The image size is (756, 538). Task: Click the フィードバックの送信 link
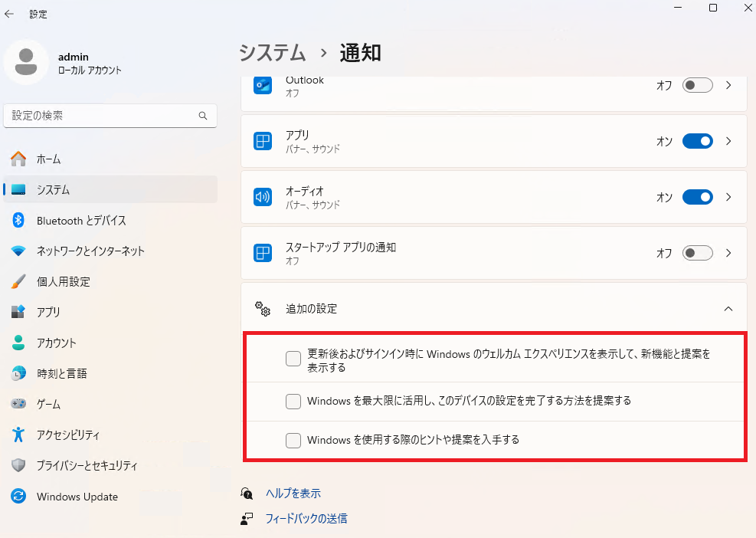(306, 518)
